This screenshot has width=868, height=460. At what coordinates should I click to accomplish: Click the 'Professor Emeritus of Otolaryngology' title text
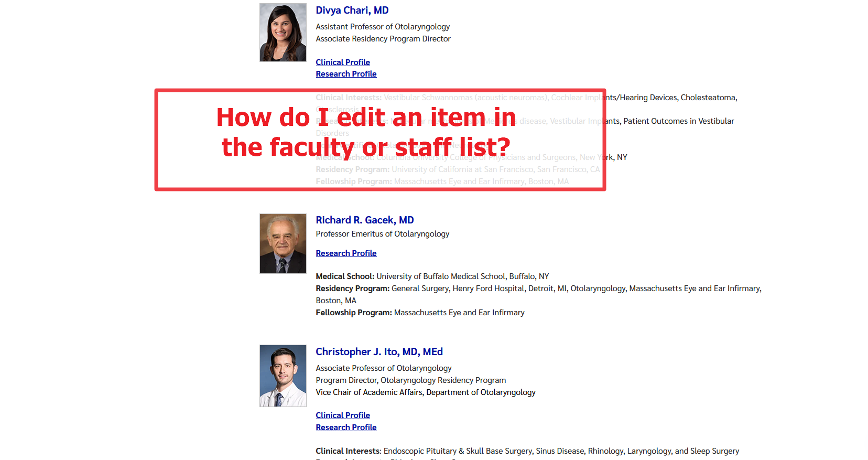(382, 234)
